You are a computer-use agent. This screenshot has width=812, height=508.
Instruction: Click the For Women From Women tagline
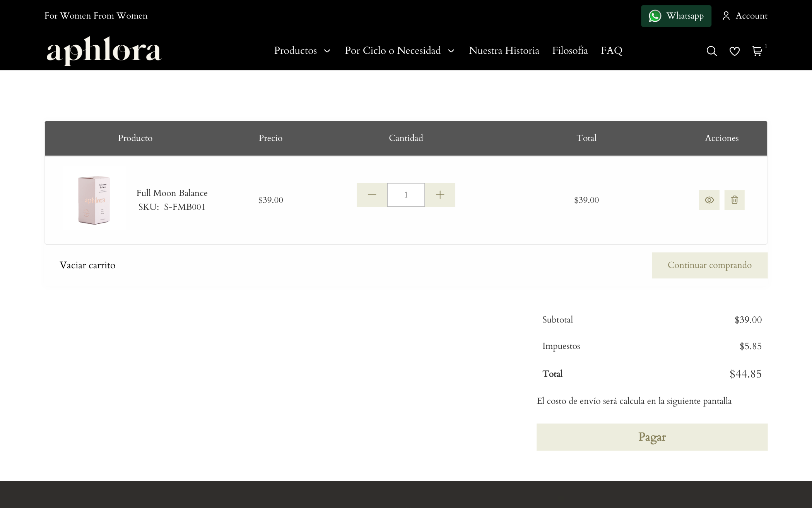point(96,16)
